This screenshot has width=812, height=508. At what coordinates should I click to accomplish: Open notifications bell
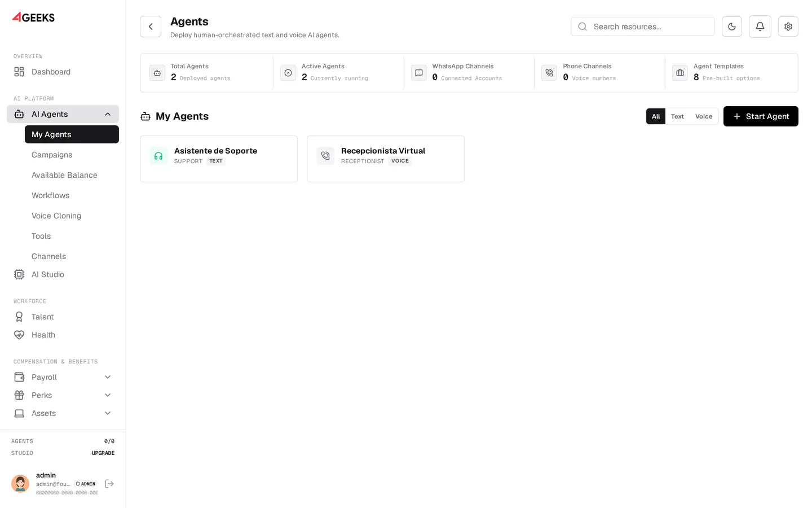[760, 27]
